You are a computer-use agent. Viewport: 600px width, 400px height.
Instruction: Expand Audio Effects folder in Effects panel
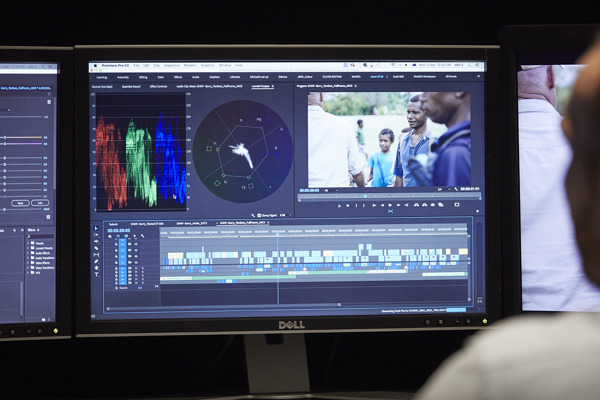click(28, 253)
